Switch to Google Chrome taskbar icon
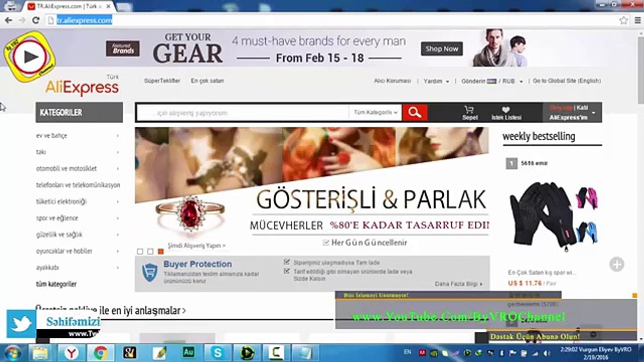The image size is (644, 362). coord(100,353)
